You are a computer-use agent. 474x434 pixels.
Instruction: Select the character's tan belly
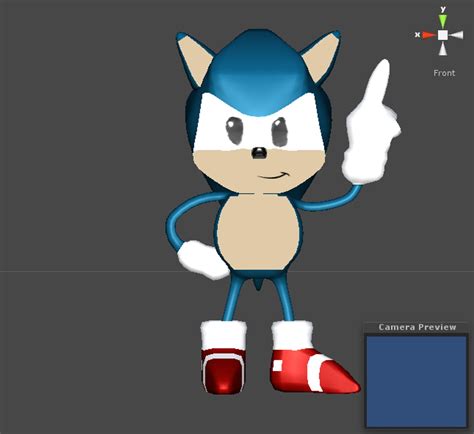pyautogui.click(x=259, y=232)
